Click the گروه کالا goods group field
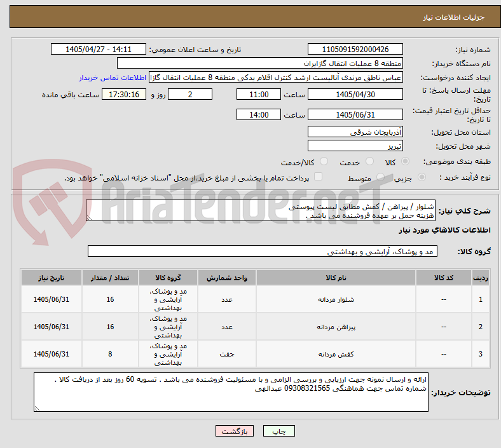The image size is (501, 448). pos(263,251)
